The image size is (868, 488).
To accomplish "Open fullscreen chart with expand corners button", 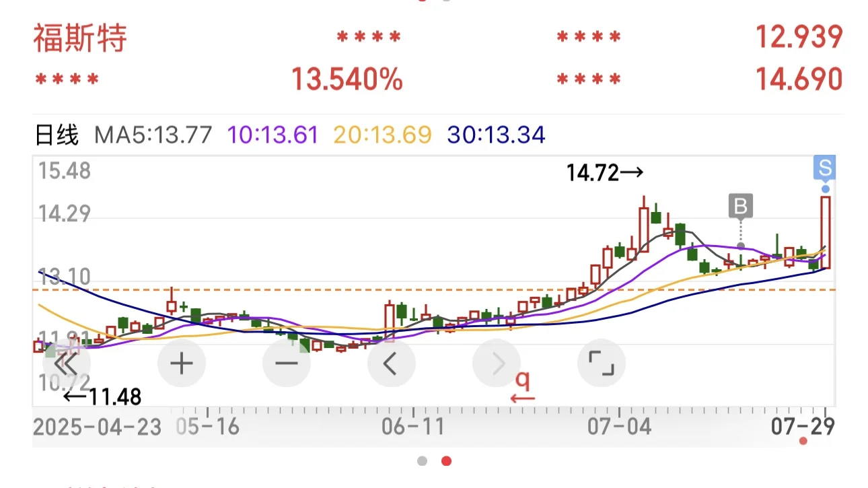I will [x=602, y=364].
